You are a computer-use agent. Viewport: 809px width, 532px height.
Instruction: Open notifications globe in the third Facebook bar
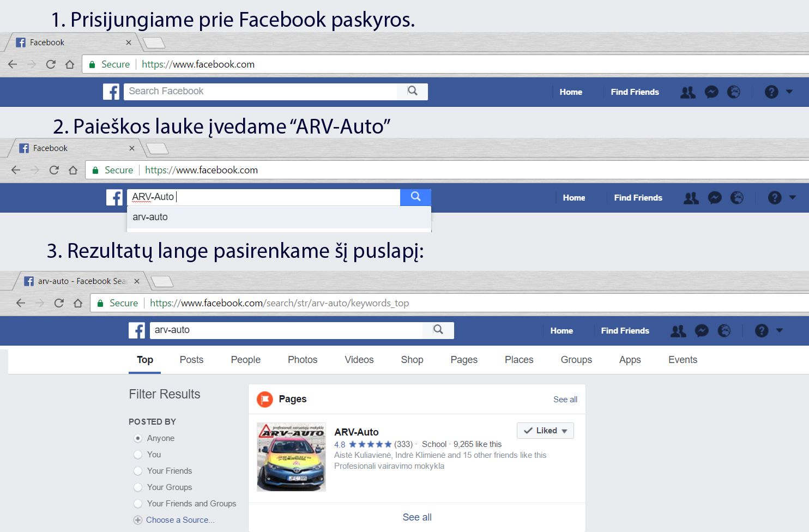tap(724, 331)
